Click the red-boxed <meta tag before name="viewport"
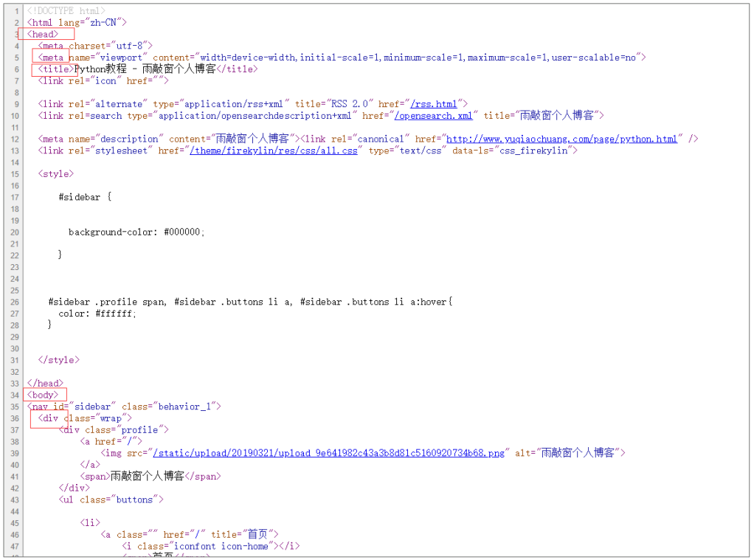 tap(52, 58)
